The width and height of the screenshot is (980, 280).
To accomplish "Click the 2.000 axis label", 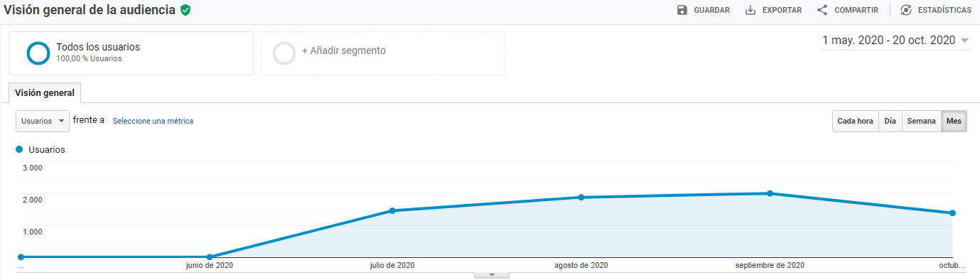I will (x=33, y=200).
